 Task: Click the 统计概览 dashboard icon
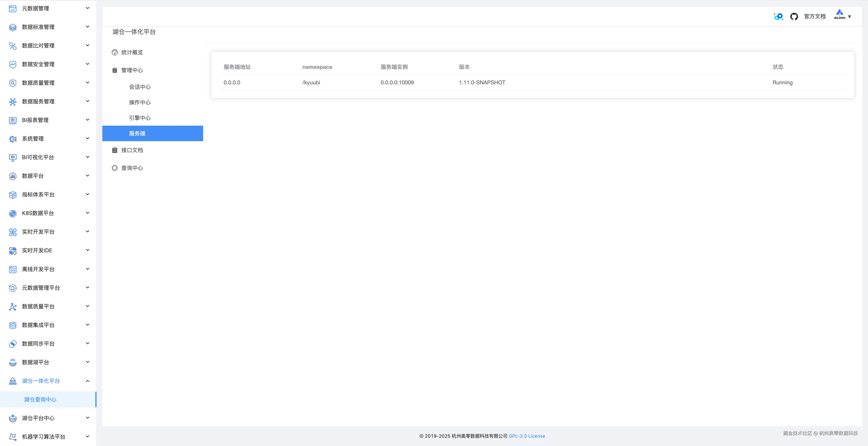(115, 52)
